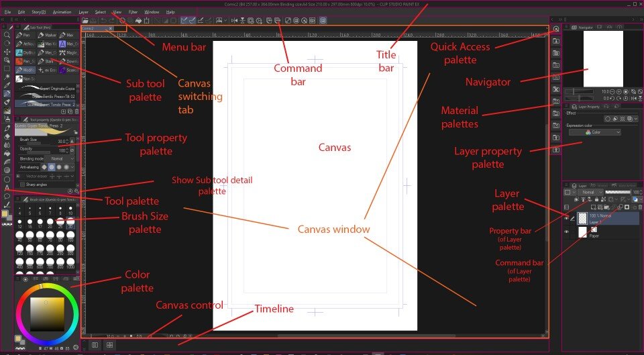644x355 pixels.
Task: Click Rotate left in the Navigator
Action: tap(612, 98)
